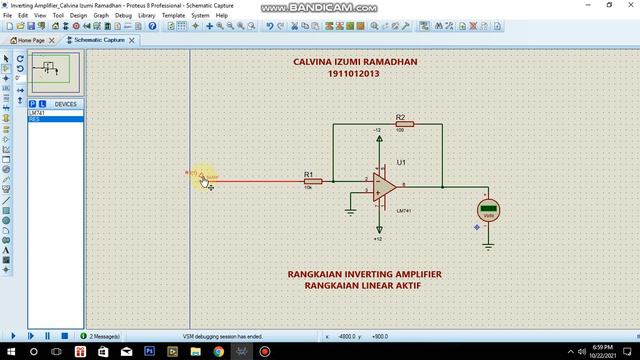
Task: Open Photoshop from the taskbar
Action: point(149,351)
